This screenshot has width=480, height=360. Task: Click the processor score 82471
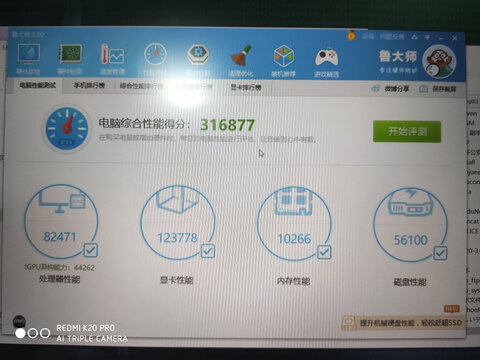[x=60, y=237]
